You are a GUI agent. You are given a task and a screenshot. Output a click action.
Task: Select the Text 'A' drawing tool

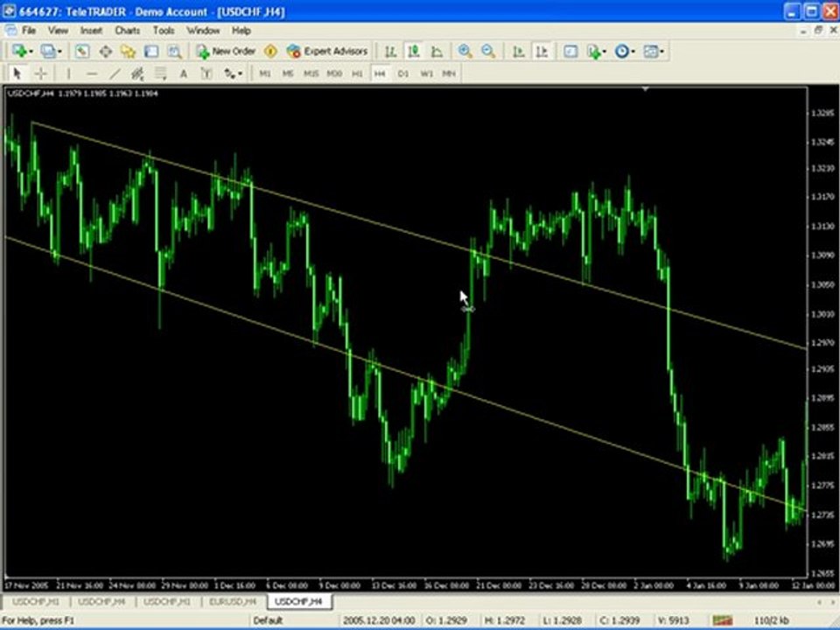(184, 73)
